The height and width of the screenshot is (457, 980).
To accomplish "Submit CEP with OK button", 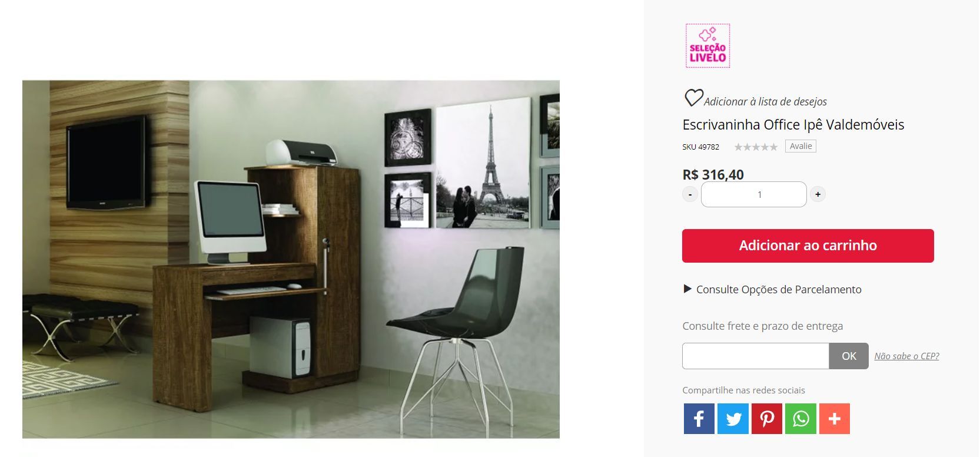I will pyautogui.click(x=849, y=356).
